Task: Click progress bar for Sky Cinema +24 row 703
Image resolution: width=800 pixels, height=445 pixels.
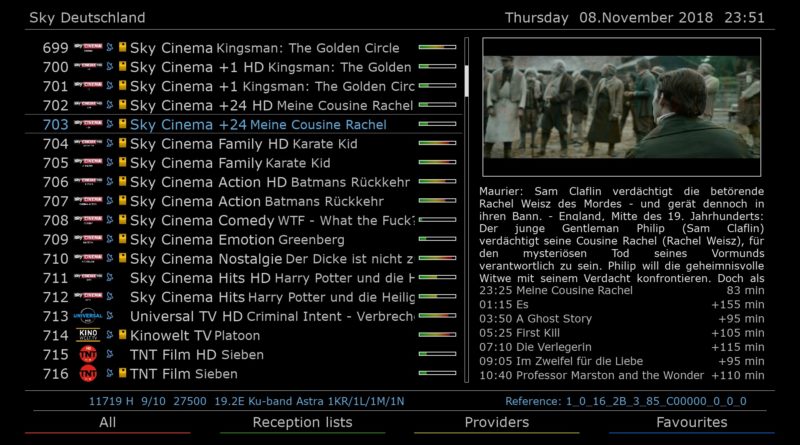Action: tap(437, 123)
